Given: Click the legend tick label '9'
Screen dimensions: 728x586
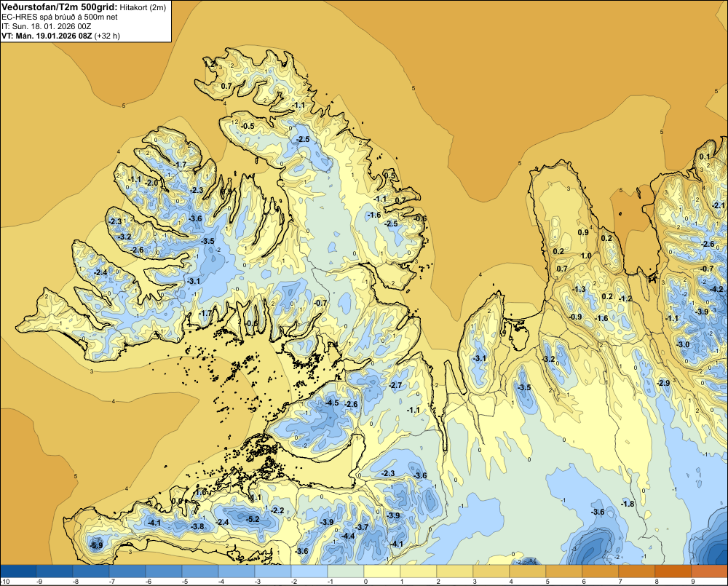Looking at the screenshot, I should click(693, 582).
